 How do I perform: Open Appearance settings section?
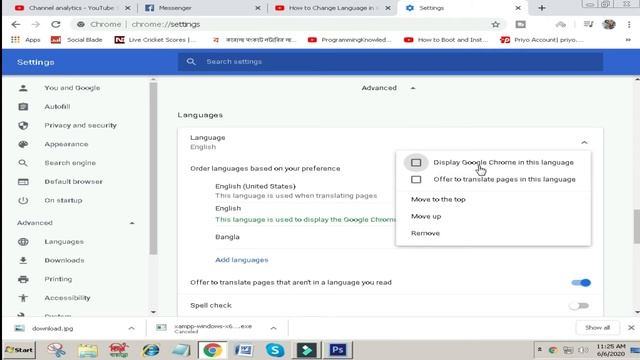click(66, 144)
